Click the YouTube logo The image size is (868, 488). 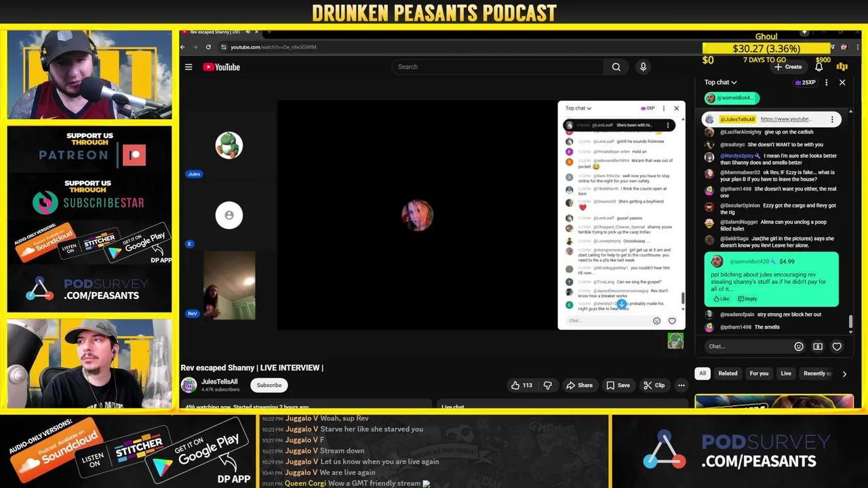tap(221, 67)
